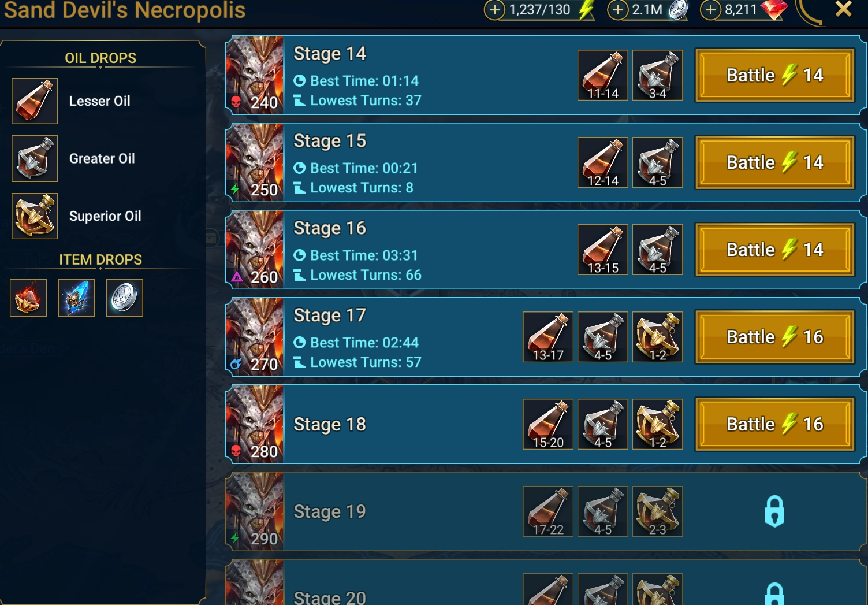The height and width of the screenshot is (605, 868).
Task: Tap the Superior Oil icon in Oil Drops
Action: pos(35,216)
